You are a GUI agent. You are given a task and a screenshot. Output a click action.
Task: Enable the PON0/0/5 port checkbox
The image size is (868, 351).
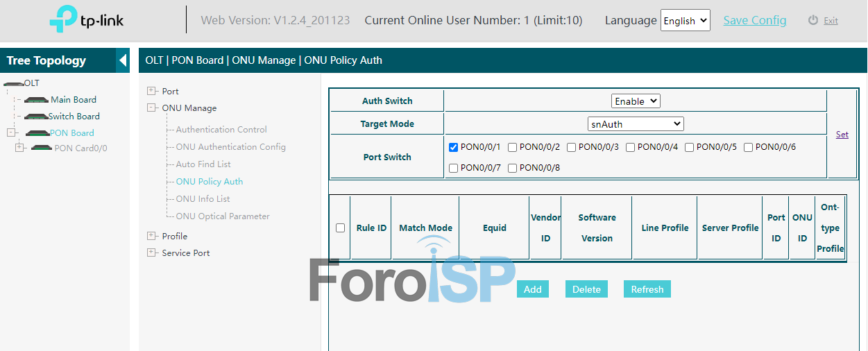click(689, 147)
